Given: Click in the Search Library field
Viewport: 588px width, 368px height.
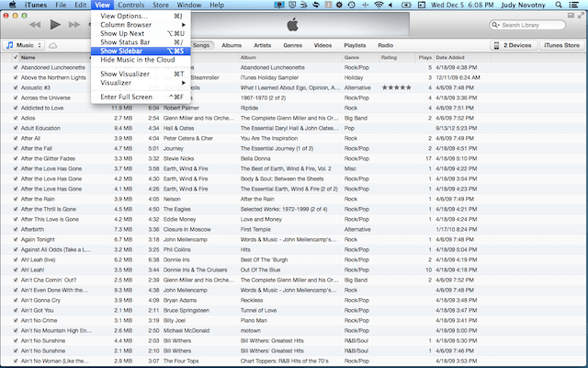Looking at the screenshot, I should click(x=527, y=25).
